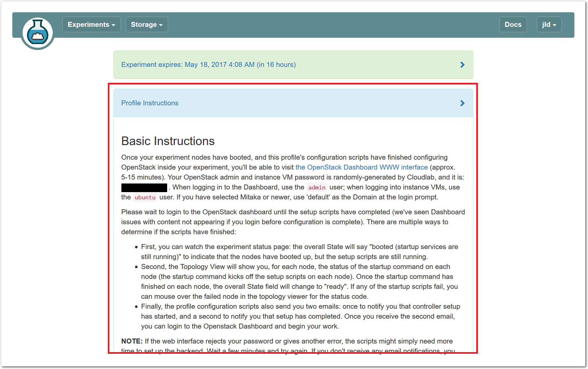The height and width of the screenshot is (369, 588).
Task: Open the Experiments dropdown menu
Action: 92,25
